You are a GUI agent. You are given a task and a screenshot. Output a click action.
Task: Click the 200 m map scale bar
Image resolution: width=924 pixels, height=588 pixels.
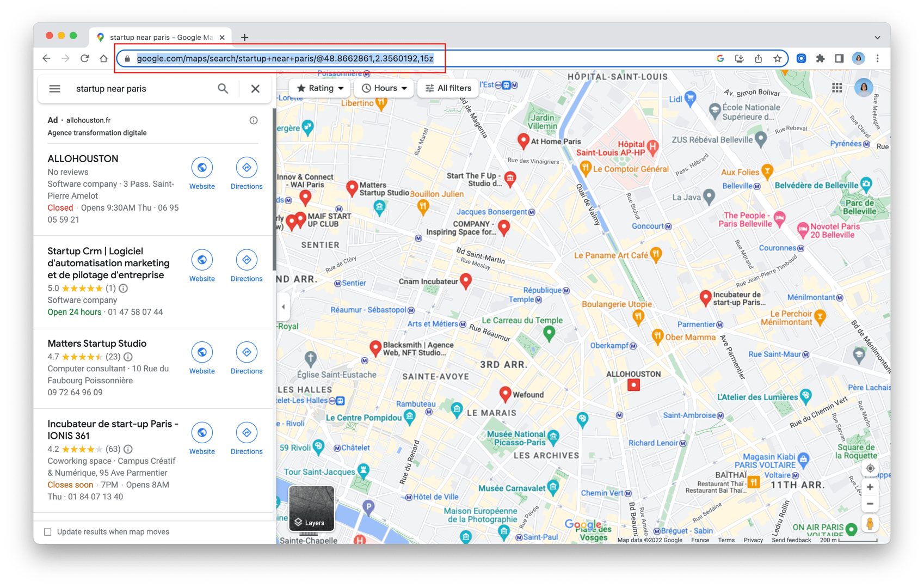[x=848, y=540]
